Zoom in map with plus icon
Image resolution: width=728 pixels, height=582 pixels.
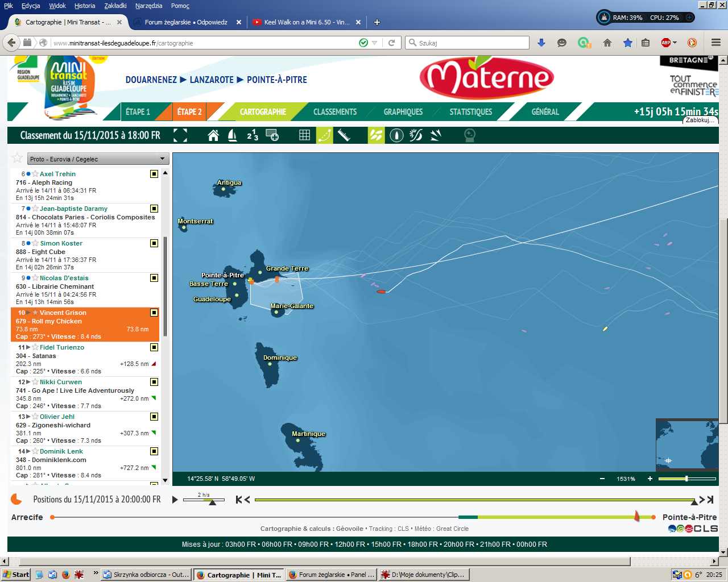650,479
